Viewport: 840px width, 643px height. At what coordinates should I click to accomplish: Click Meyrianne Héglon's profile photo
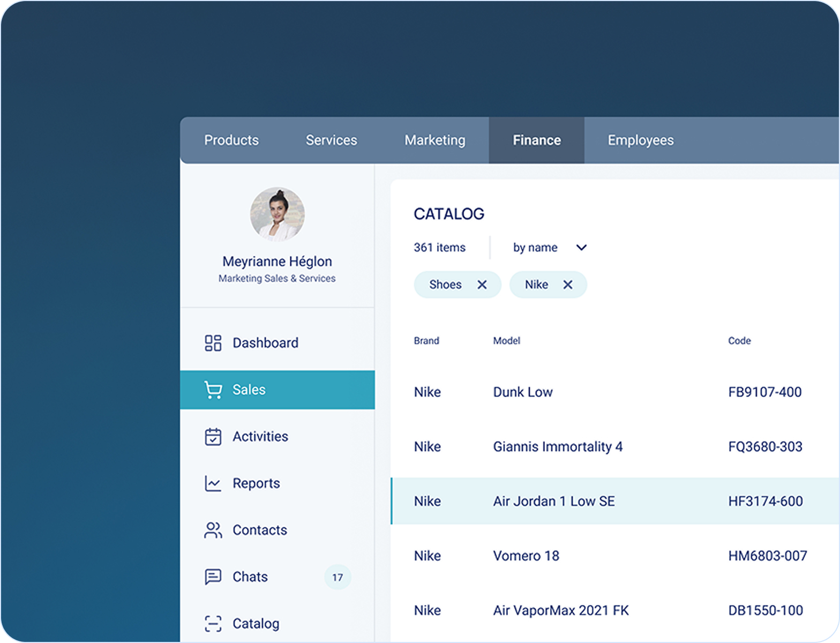277,214
